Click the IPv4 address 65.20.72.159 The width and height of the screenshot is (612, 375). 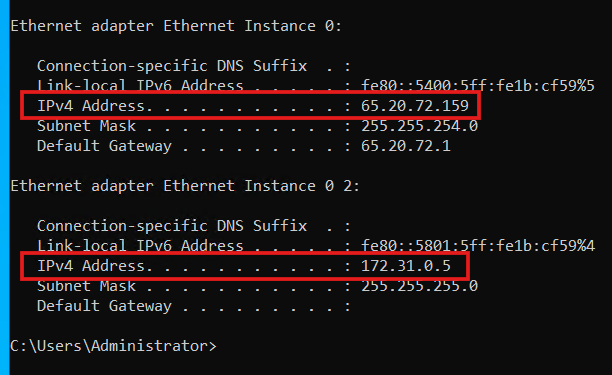[x=415, y=106]
